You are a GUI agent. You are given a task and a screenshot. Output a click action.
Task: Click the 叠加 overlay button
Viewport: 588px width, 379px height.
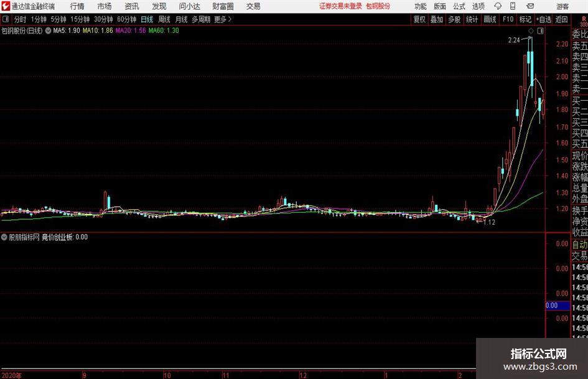pos(437,19)
